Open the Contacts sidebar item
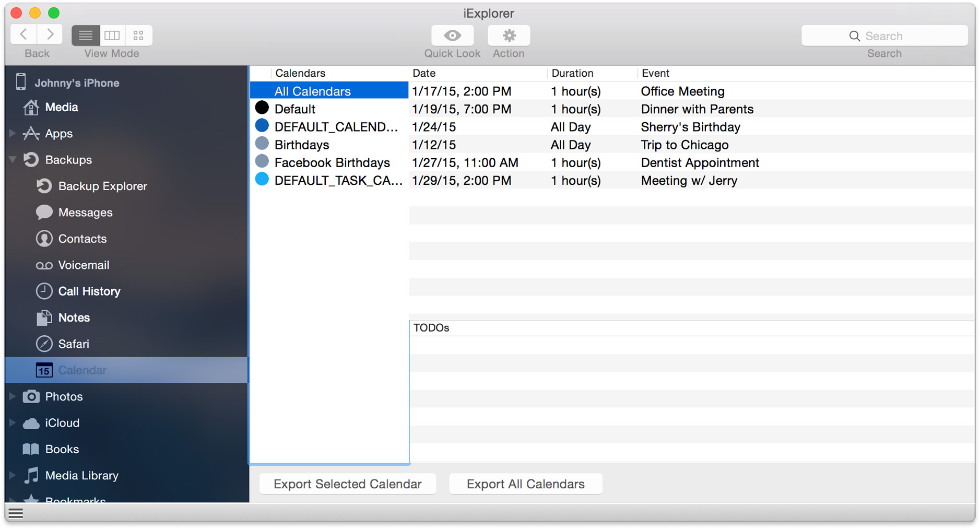 point(82,239)
